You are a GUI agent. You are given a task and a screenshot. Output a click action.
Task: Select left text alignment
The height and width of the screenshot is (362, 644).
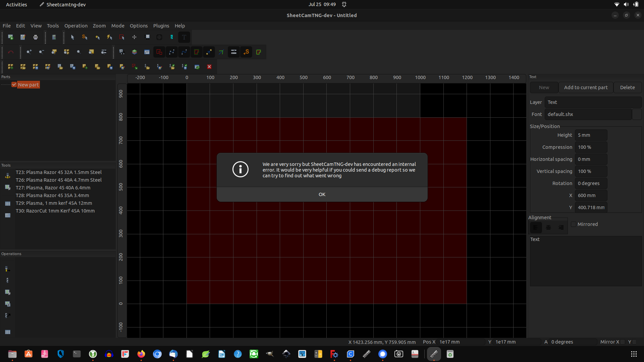536,228
